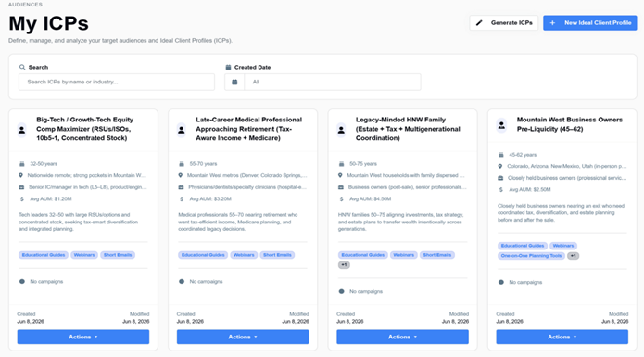The width and height of the screenshot is (644, 357).
Task: Expand +1 more tags on Mountain West card
Action: 573,256
